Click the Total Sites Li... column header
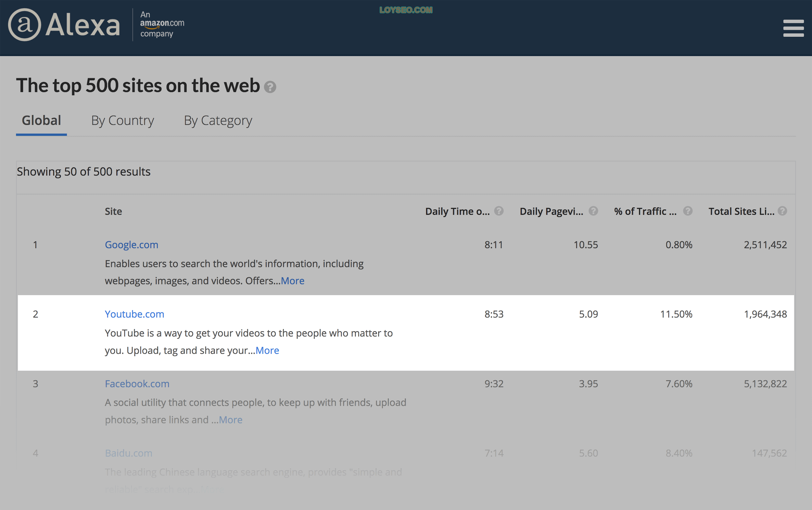 [741, 211]
